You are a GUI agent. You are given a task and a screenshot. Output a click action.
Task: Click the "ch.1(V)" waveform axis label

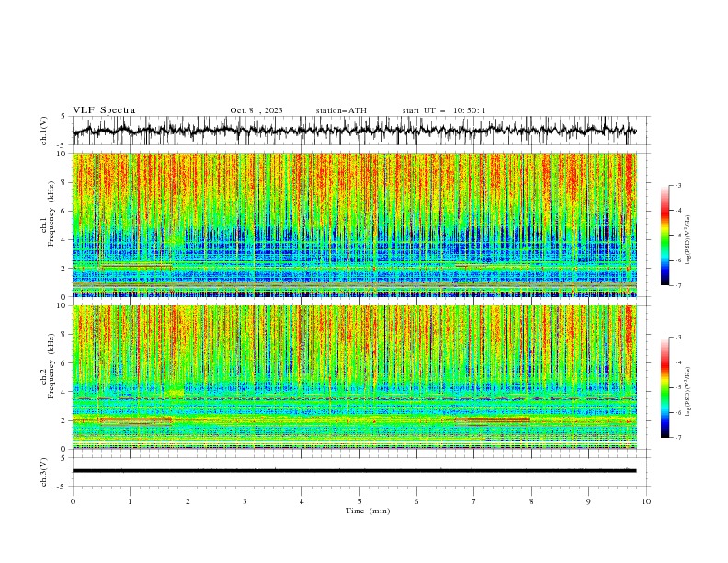pos(44,131)
